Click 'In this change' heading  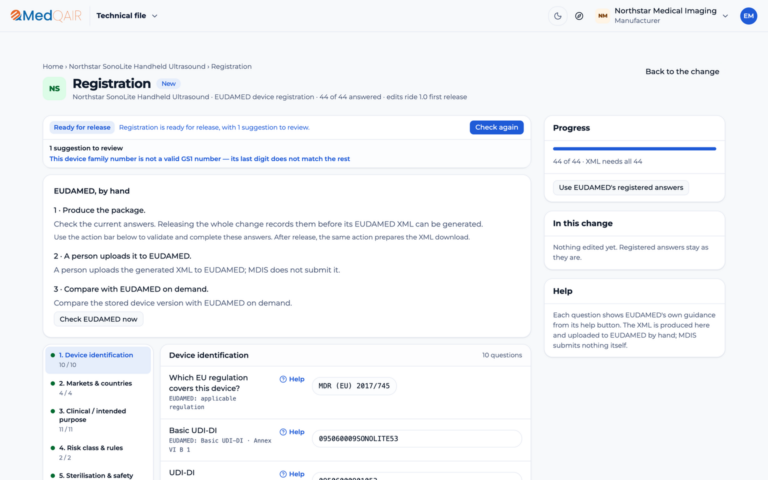tap(583, 223)
